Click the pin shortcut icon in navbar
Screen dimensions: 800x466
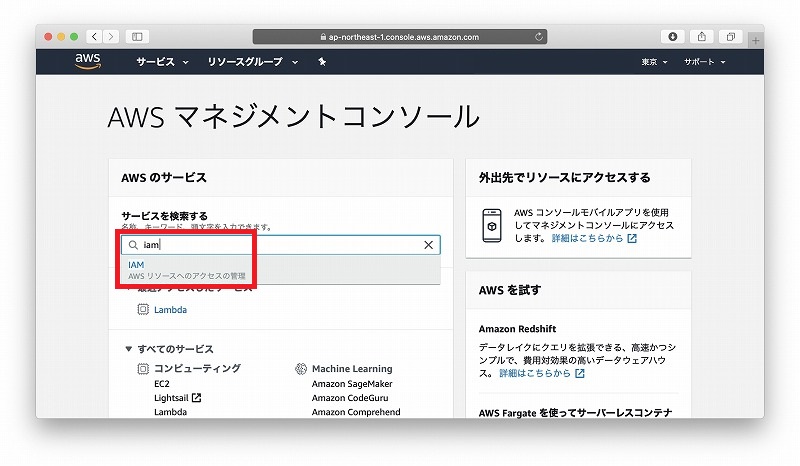point(322,62)
